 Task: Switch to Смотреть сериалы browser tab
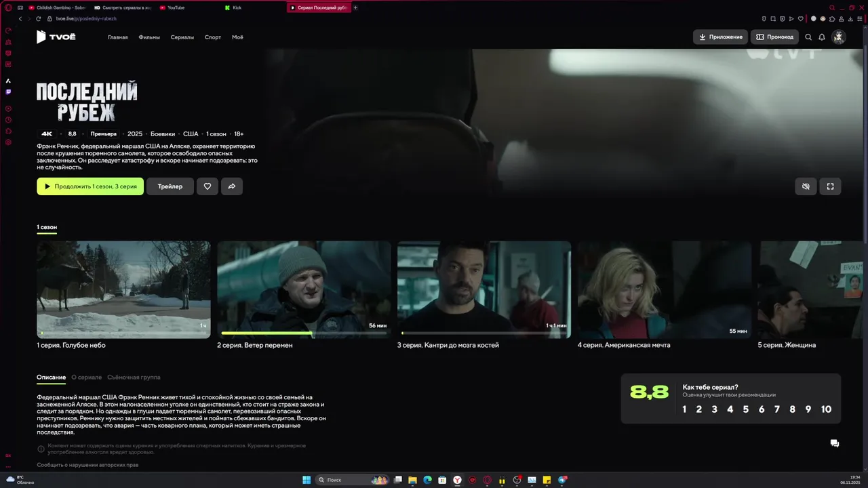[x=122, y=7]
